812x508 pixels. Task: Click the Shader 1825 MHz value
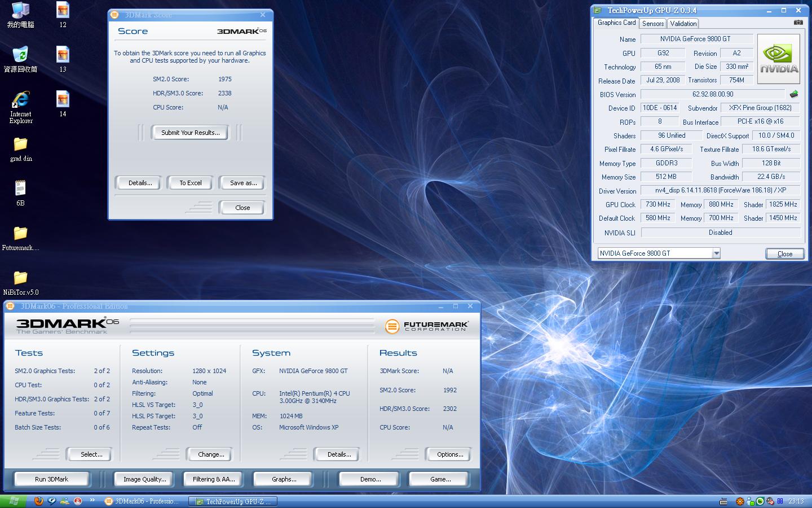point(783,204)
